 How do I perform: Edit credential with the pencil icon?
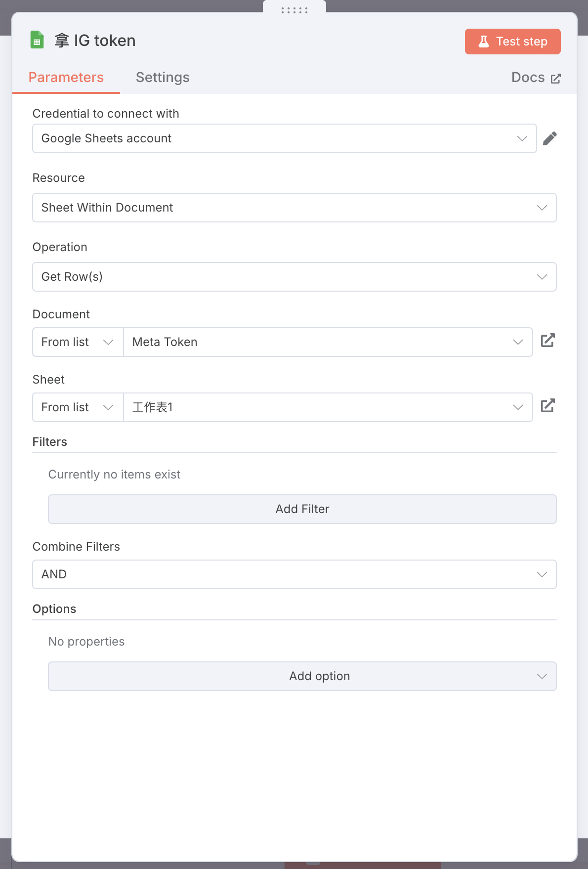pyautogui.click(x=550, y=138)
